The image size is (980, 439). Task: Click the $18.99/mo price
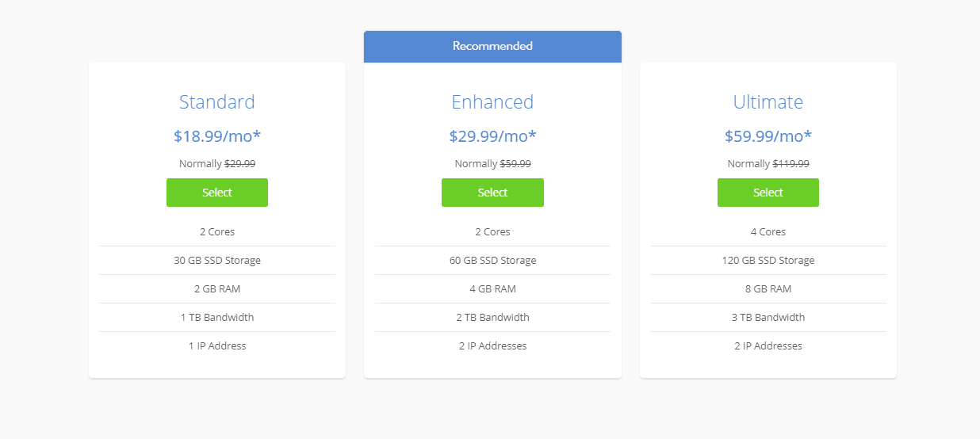pyautogui.click(x=216, y=136)
